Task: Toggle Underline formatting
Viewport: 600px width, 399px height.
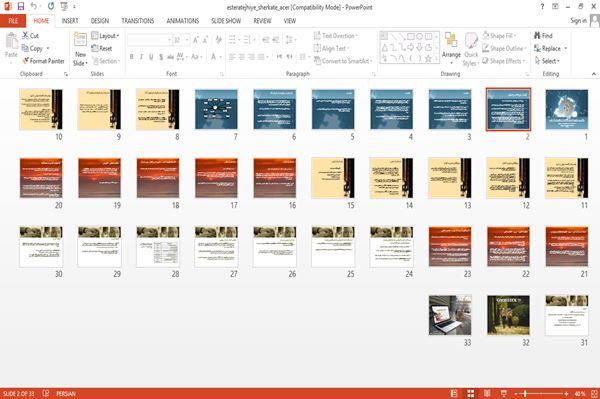Action: (151, 57)
